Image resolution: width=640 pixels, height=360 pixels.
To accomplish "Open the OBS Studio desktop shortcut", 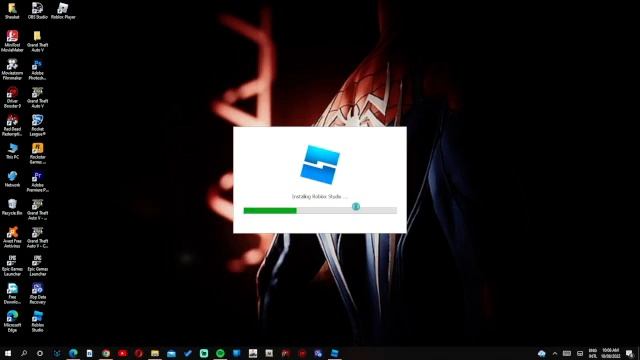I will pyautogui.click(x=38, y=11).
